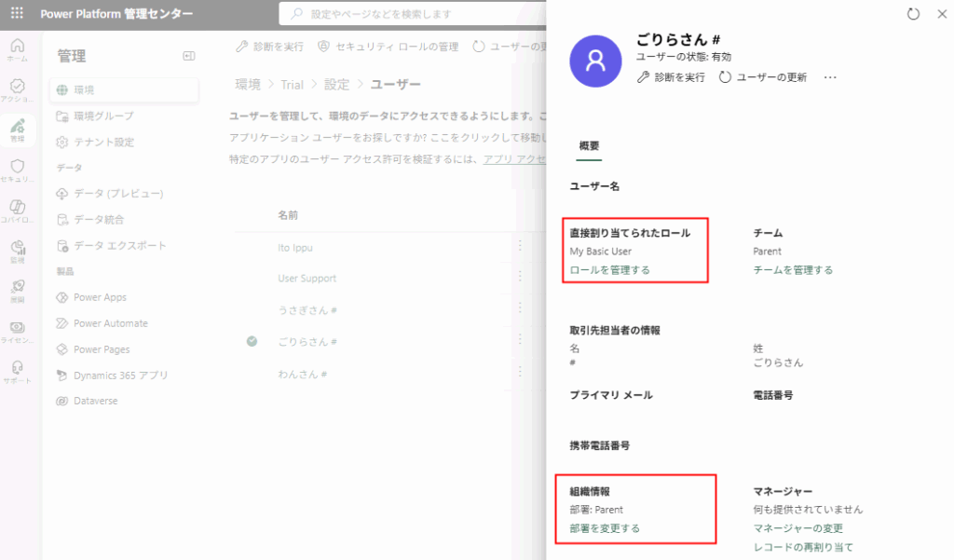Click the refresh icon in the user panel
Viewport: 954px width, 560px height.
[913, 14]
